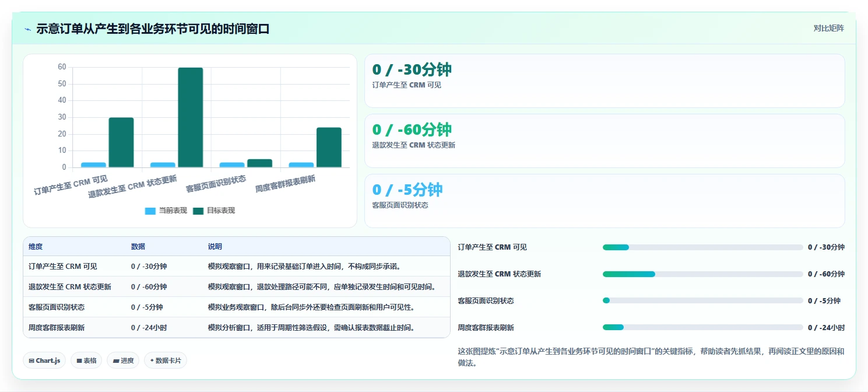Click the progress bar for 客服页面识别状态
868x392 pixels.
702,300
